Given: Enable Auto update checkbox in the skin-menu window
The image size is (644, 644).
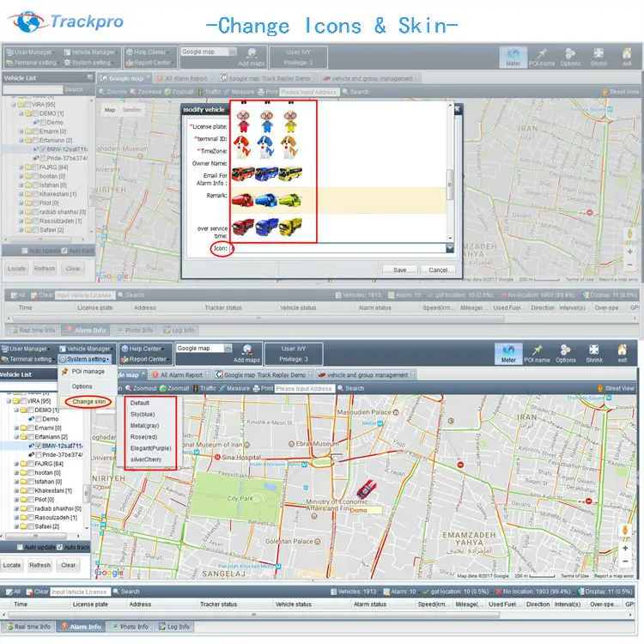Looking at the screenshot, I should tap(20, 547).
